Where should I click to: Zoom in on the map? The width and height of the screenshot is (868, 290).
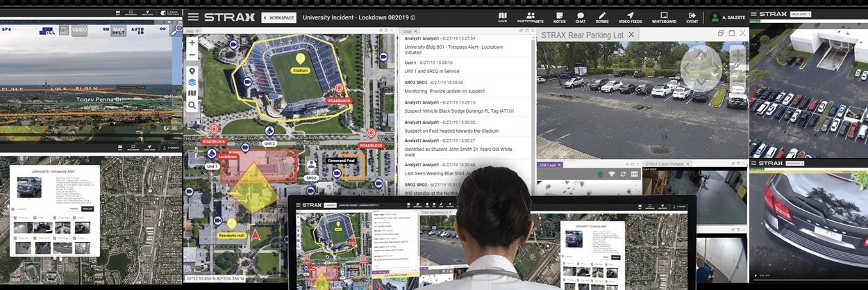192,43
